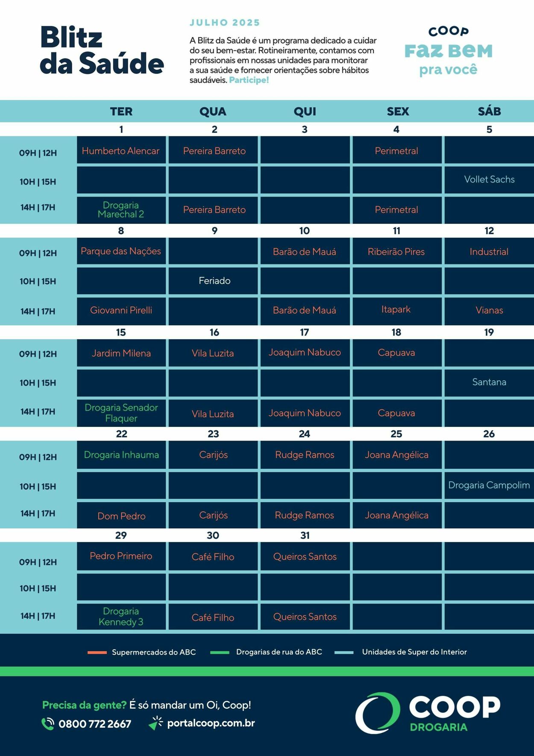Click the Drogaria Campolim cell on day 26
Screen dimensions: 534x756
tap(489, 485)
